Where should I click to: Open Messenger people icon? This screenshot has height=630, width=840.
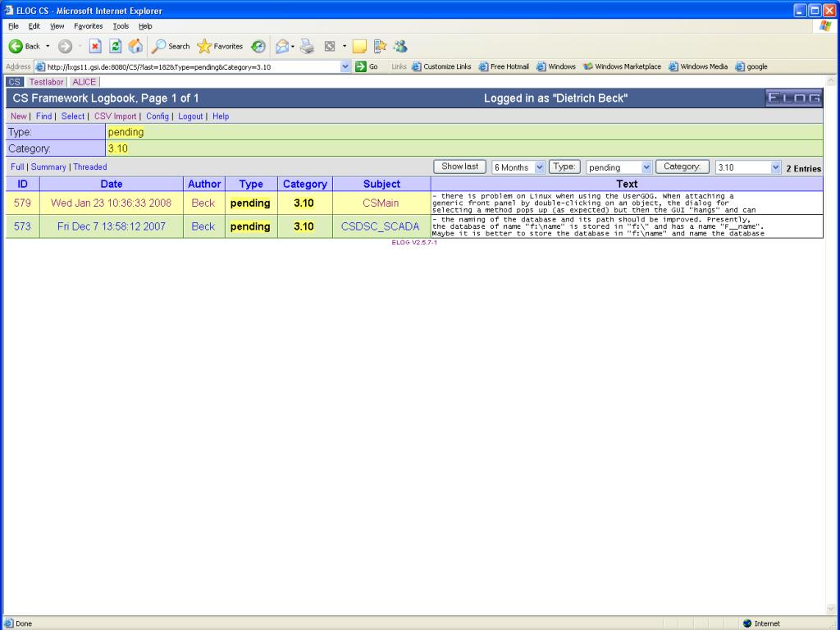tap(400, 47)
